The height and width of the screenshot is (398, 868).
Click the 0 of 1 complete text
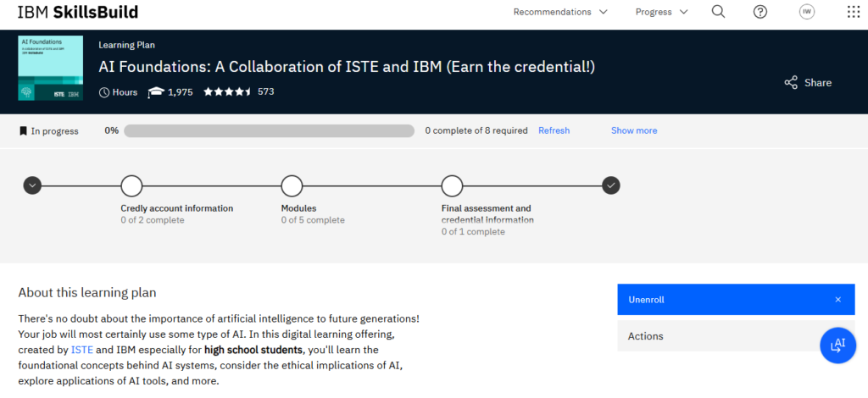click(x=473, y=232)
